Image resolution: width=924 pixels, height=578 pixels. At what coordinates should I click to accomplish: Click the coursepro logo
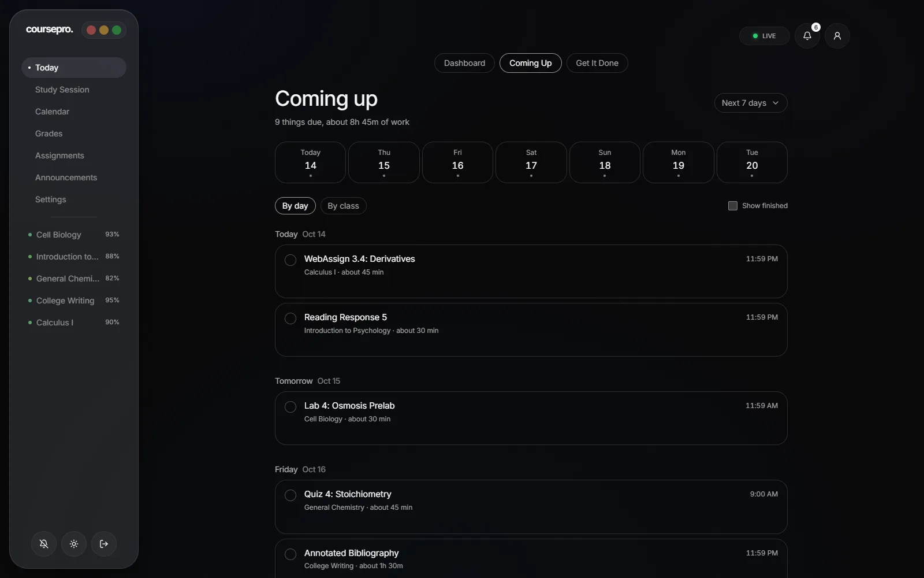pyautogui.click(x=50, y=29)
